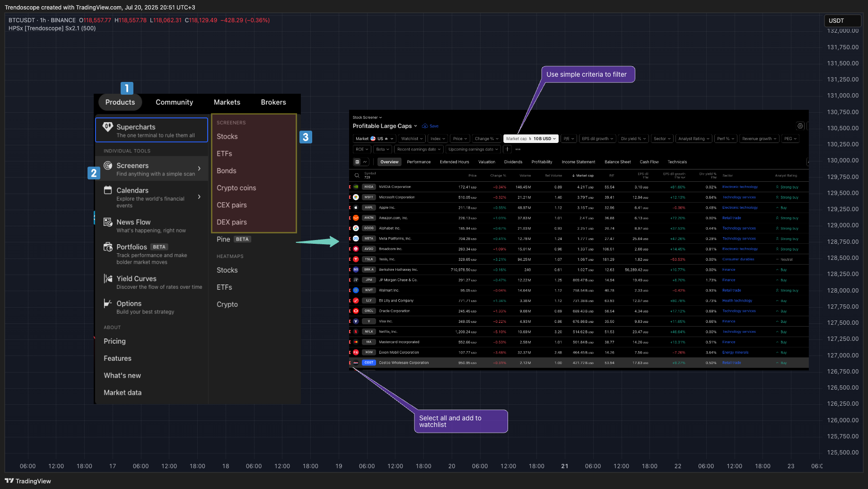
Task: Open the Revenue growth filter dropdown
Action: (759, 139)
